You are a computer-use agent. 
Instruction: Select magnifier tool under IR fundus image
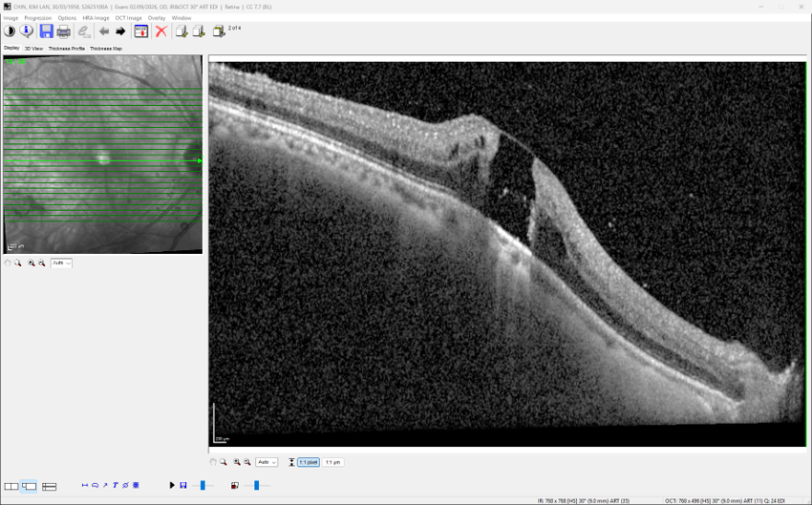pyautogui.click(x=17, y=263)
